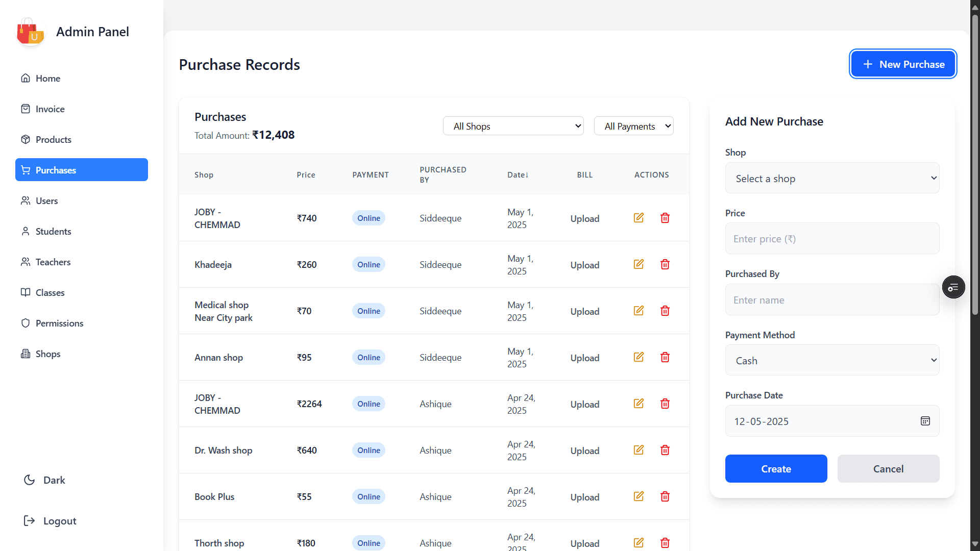Click the Total Amount ₹12,408 value
Viewport: 980px width, 551px height.
(x=274, y=135)
